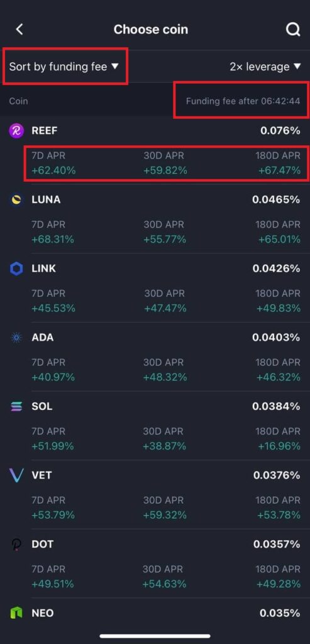Choose LINK's 7D APR +45.53% value
The height and width of the screenshot is (644, 310).
(53, 308)
